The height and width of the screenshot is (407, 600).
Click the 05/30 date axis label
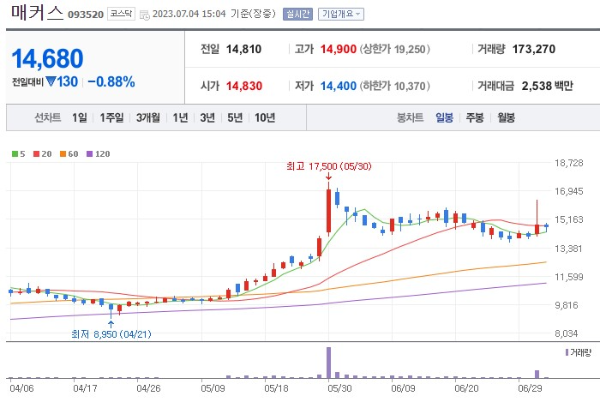tap(339, 388)
